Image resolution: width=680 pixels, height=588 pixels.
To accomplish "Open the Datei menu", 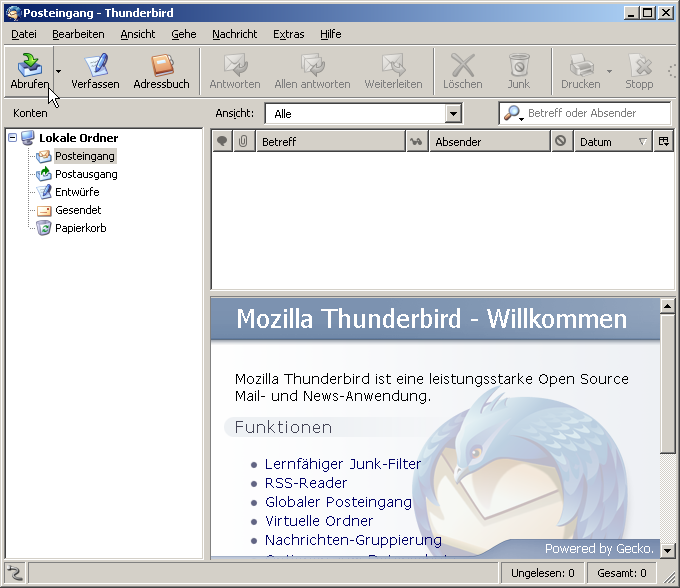I will click(24, 34).
